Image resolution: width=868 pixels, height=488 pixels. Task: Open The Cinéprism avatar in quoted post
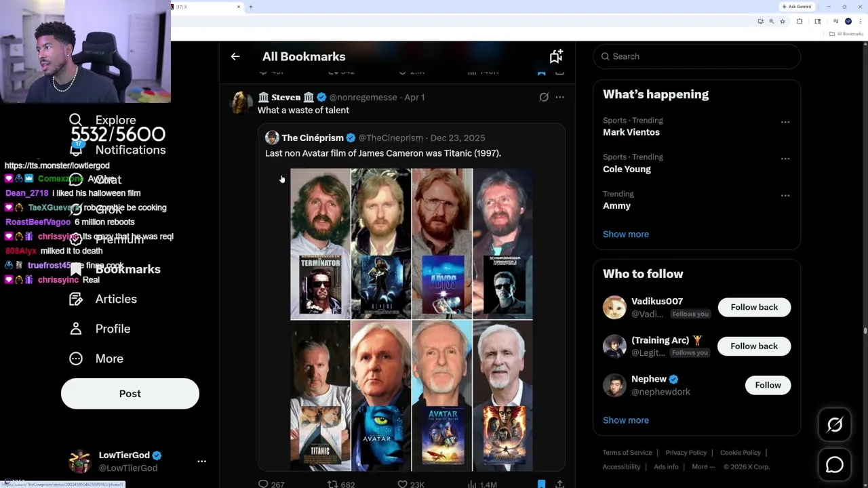point(272,138)
